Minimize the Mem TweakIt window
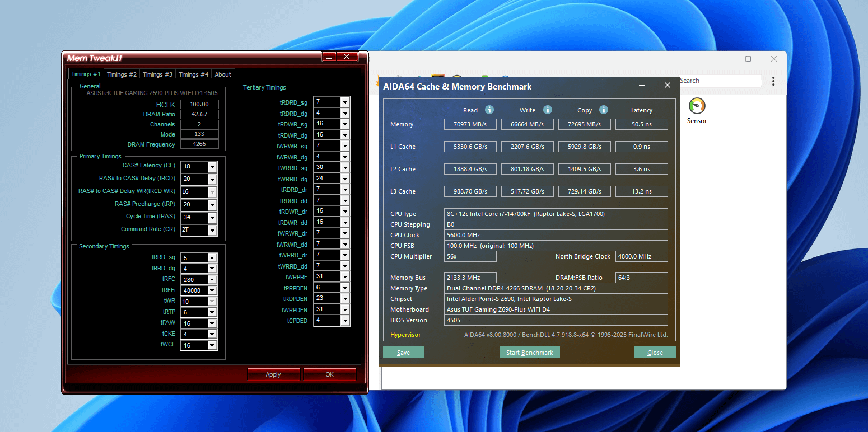Viewport: 868px width, 432px height. pos(329,57)
